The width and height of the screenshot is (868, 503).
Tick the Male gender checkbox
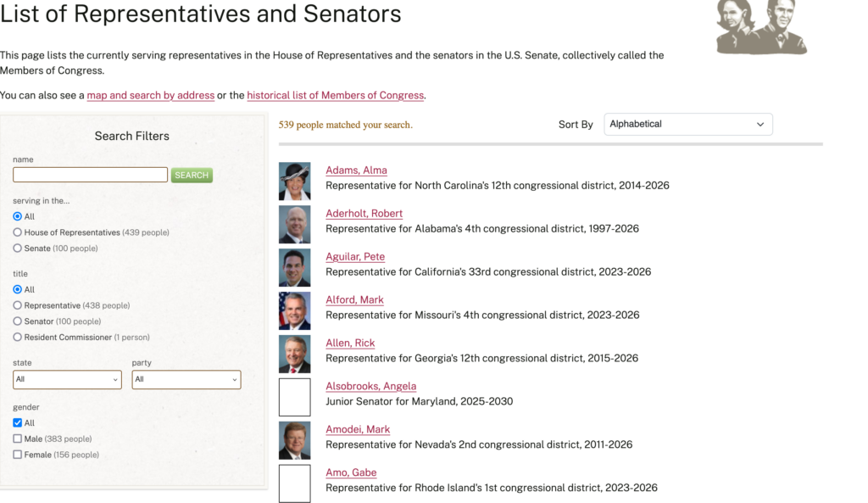click(x=18, y=439)
